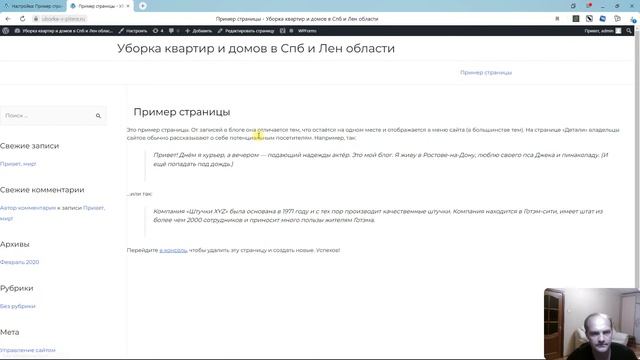The height and width of the screenshot is (360, 640).
Task: Click the padlock icon in the address bar
Action: (36, 19)
